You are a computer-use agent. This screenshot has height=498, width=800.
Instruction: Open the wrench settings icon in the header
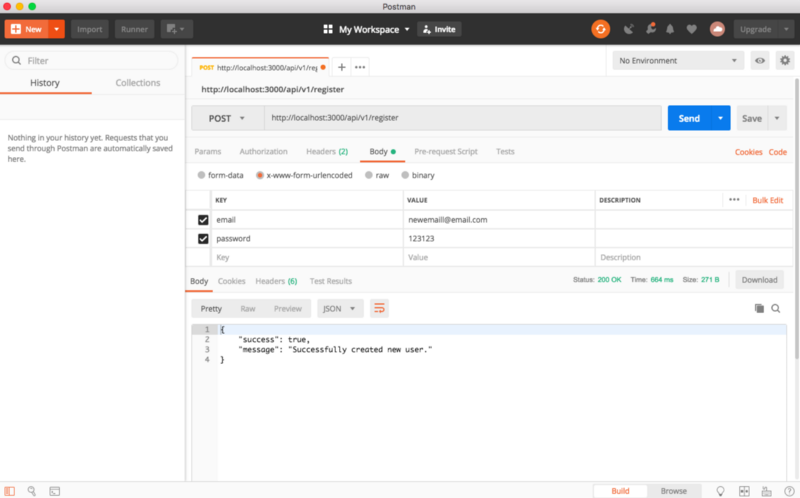[x=651, y=29]
